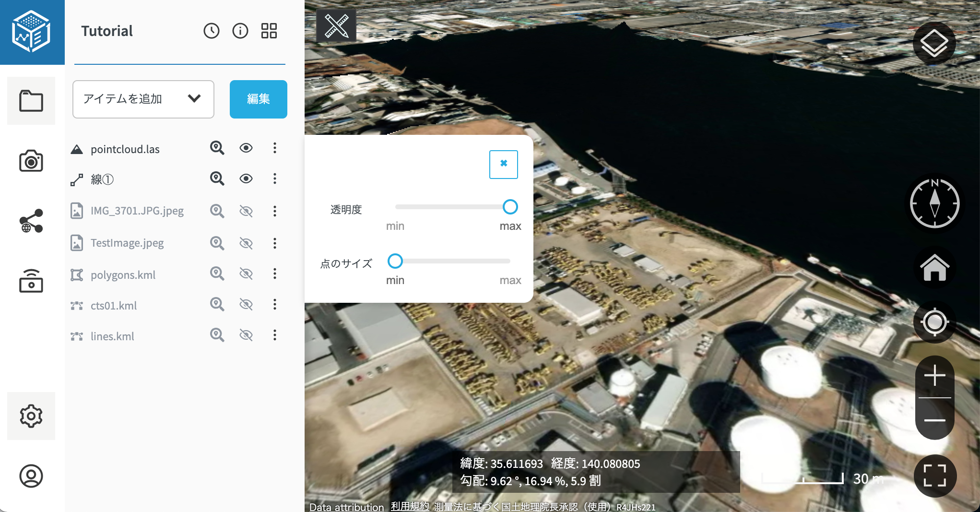Open more options for lines.kml
The image size is (980, 512).
pos(275,335)
